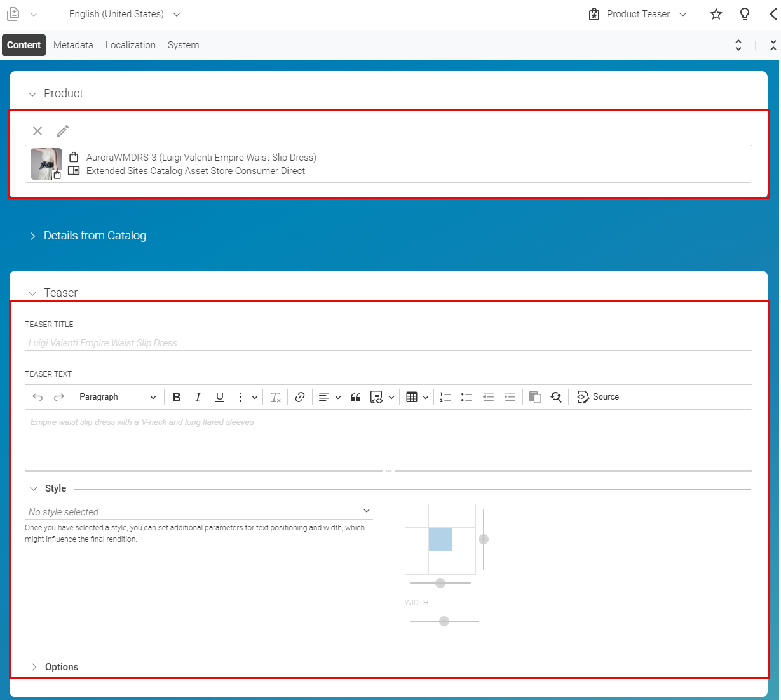Remove the linked product with X icon
The image size is (781, 700).
coord(37,131)
